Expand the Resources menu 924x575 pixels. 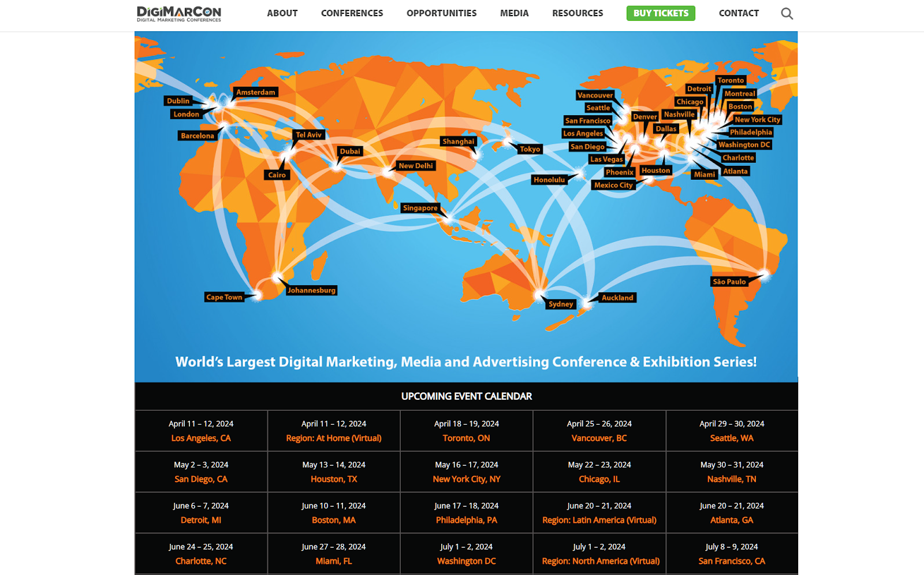[577, 13]
